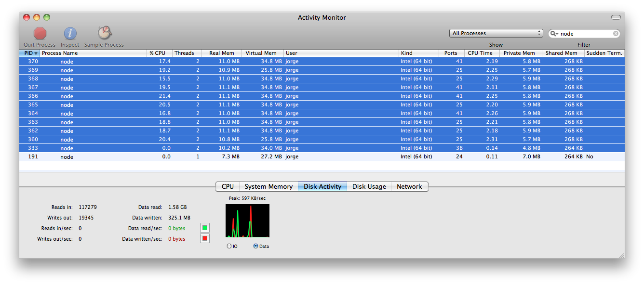
Task: Click the PID column sort arrow
Action: coord(36,53)
